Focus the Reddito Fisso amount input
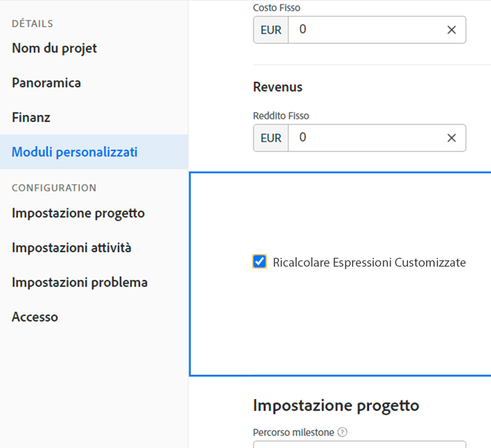This screenshot has width=491, height=448. [x=363, y=138]
